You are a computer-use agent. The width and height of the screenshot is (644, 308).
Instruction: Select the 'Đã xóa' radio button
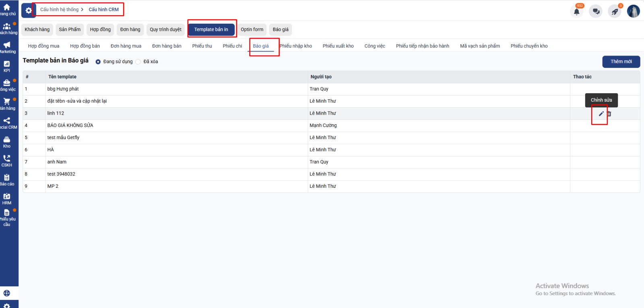(138, 62)
